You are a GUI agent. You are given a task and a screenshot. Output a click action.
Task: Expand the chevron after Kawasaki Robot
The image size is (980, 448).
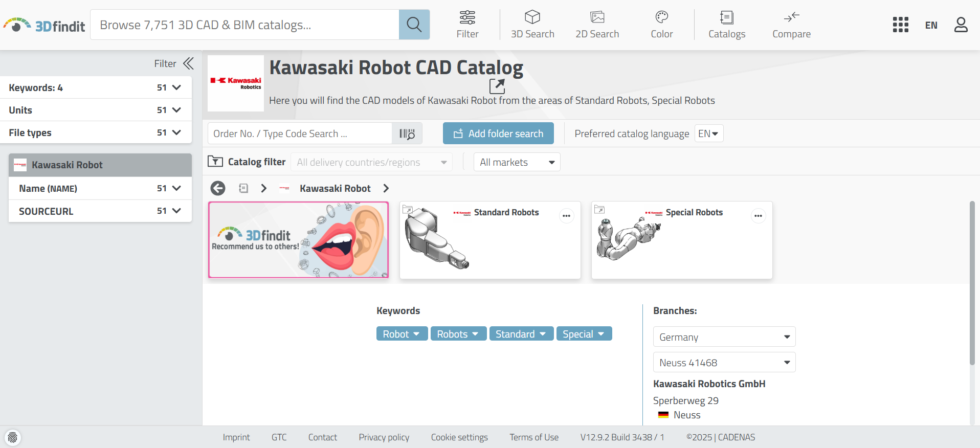pos(386,188)
